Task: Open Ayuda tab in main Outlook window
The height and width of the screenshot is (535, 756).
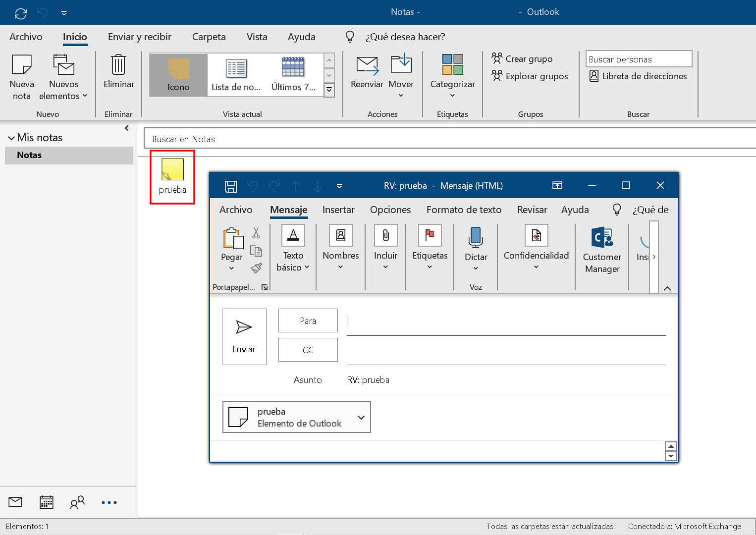Action: click(301, 37)
